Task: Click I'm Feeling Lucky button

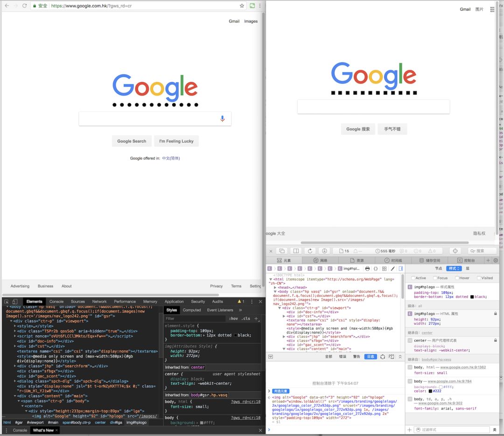Action: click(x=176, y=141)
